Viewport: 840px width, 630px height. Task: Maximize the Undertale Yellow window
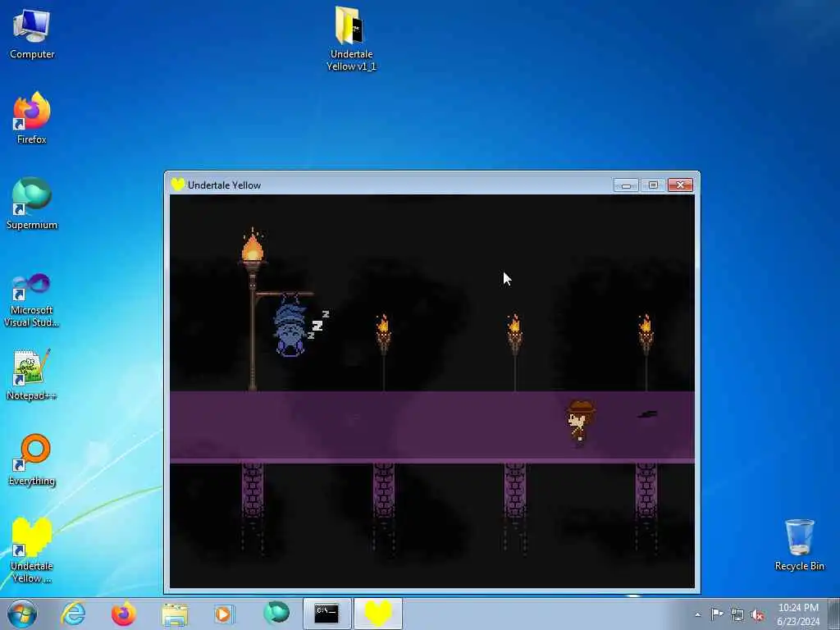click(653, 185)
